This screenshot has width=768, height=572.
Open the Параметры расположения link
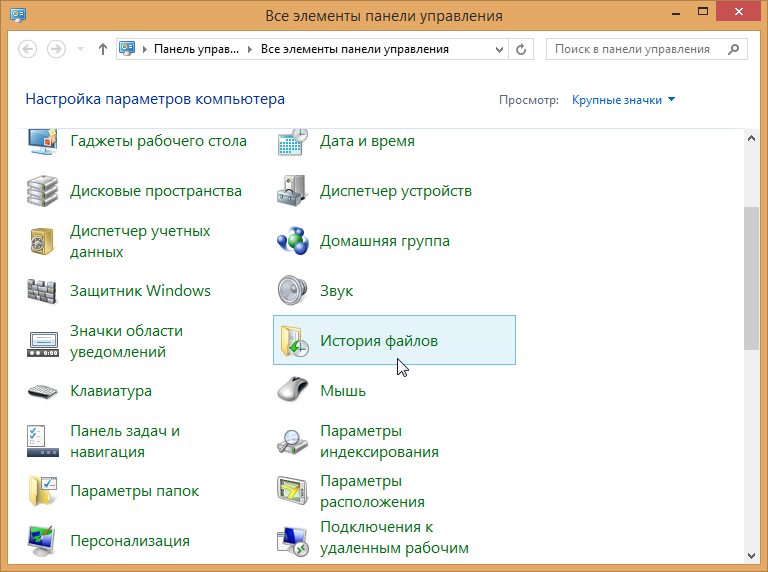click(372, 491)
